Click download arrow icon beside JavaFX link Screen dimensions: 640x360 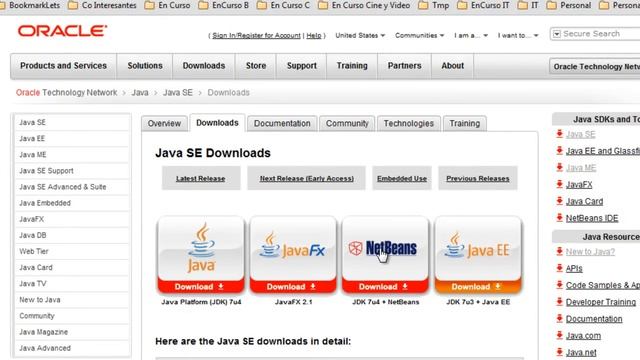560,184
